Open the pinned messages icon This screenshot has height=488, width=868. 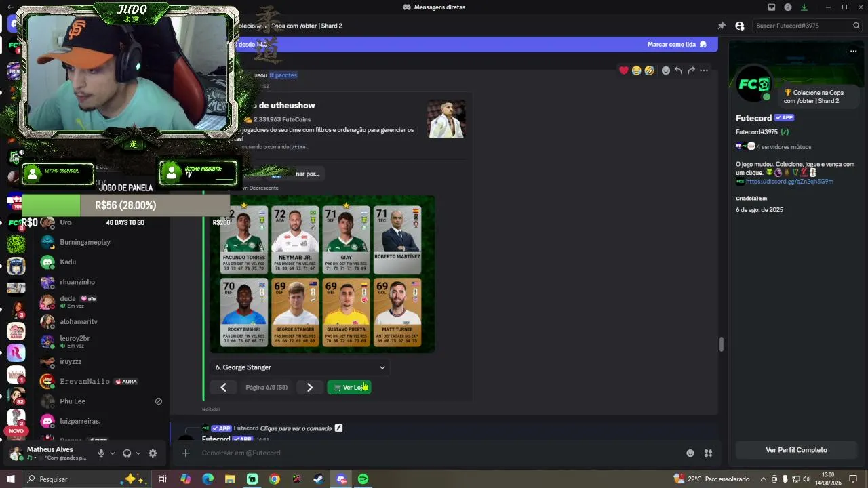(x=722, y=26)
